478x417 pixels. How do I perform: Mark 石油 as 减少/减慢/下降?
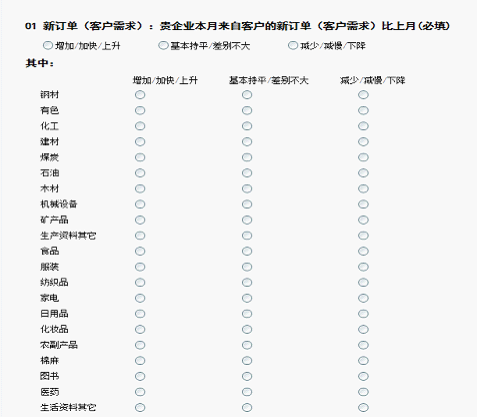click(363, 173)
